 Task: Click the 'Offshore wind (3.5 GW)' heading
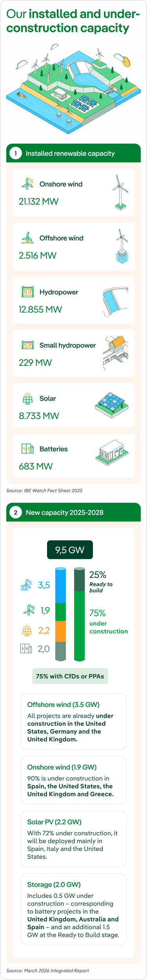click(63, 705)
